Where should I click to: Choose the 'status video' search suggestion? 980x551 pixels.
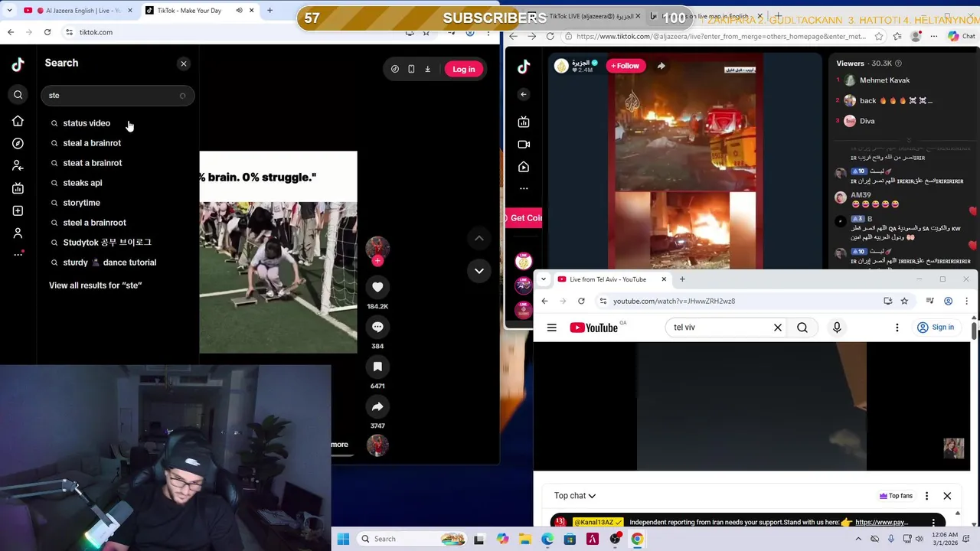click(x=87, y=123)
